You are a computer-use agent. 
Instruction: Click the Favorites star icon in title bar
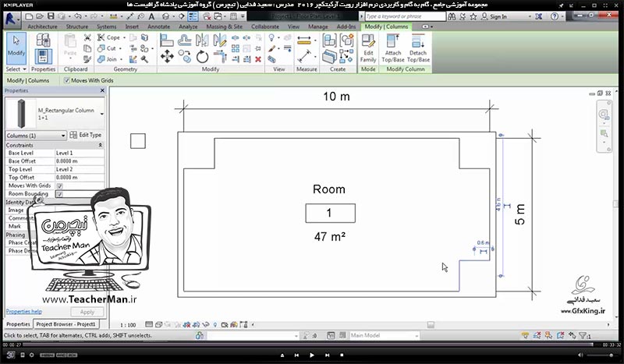473,16
